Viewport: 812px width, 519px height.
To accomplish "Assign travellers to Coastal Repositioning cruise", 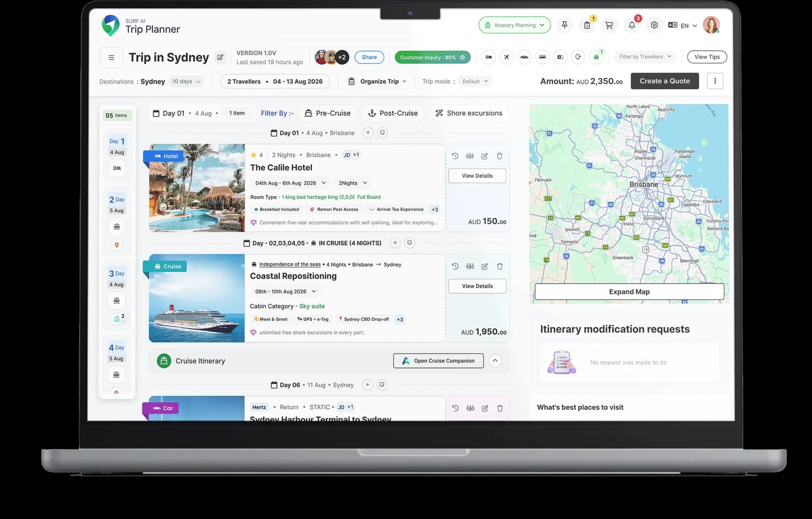I will pos(470,266).
